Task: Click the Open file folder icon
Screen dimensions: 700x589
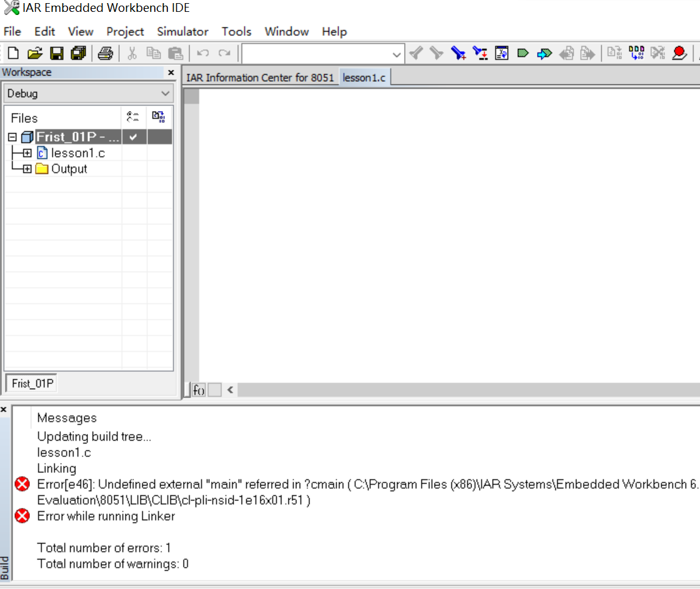Action: point(35,54)
